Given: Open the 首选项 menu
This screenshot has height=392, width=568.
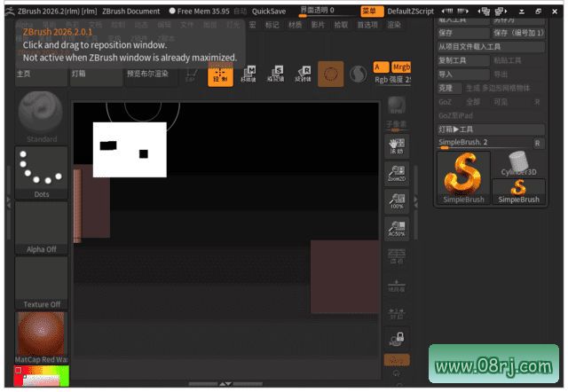Looking at the screenshot, I should 367,25.
